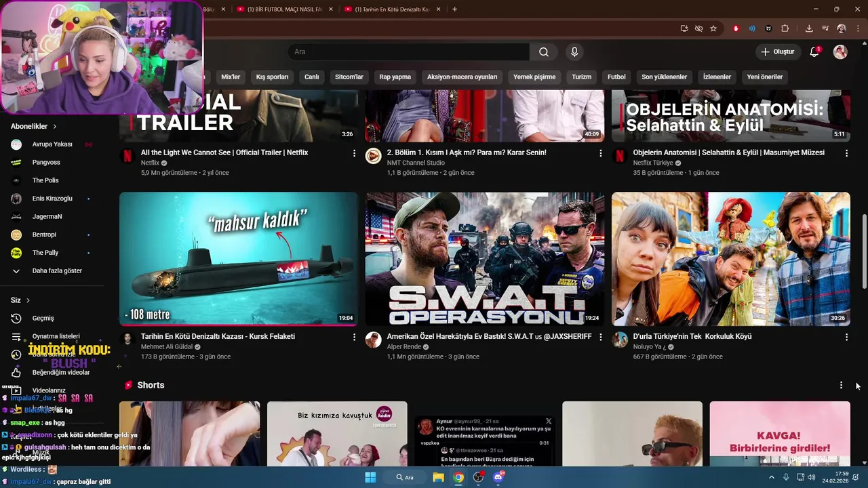Play the S.W.A.T. Operasyonu thumbnail

pyautogui.click(x=485, y=259)
